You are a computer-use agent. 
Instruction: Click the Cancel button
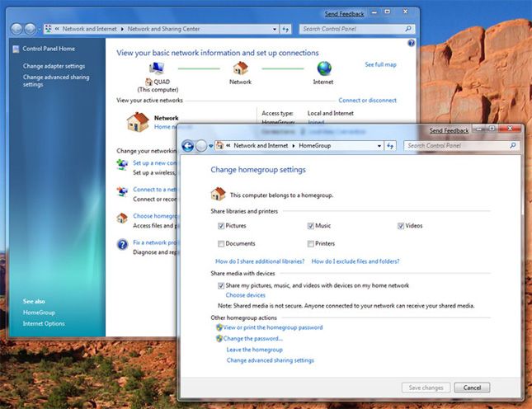[x=472, y=388]
